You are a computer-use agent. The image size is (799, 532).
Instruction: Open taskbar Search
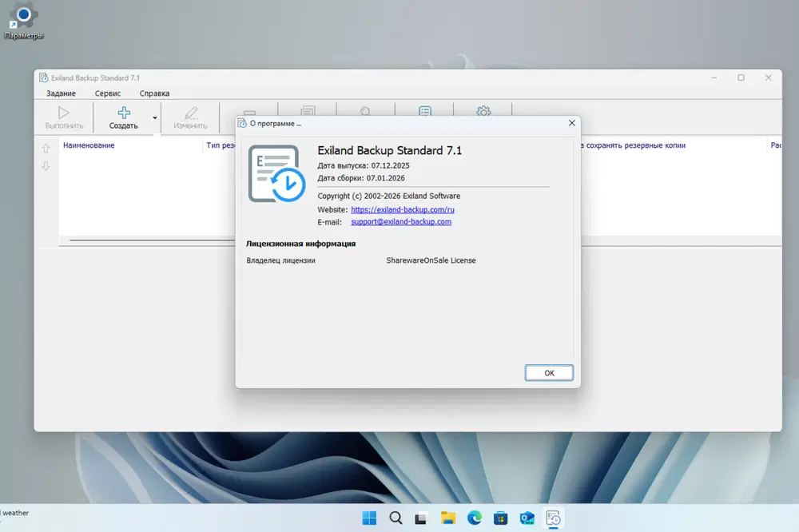point(396,518)
